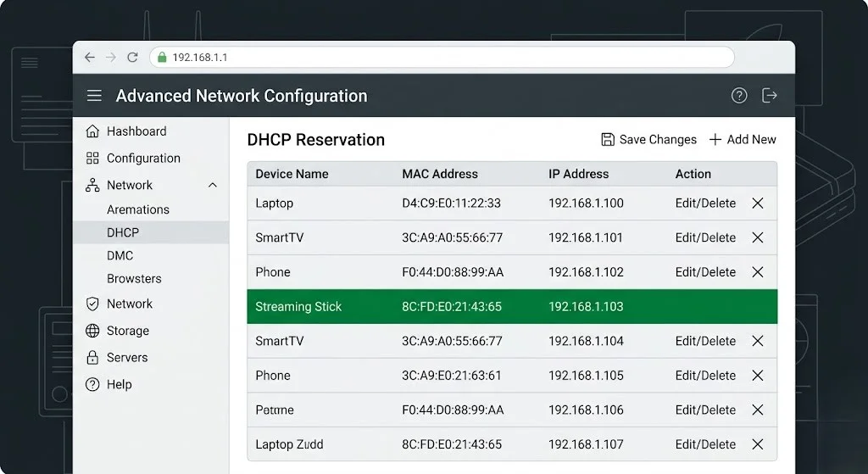Open the Servers sidebar item
The image size is (868, 474).
127,357
